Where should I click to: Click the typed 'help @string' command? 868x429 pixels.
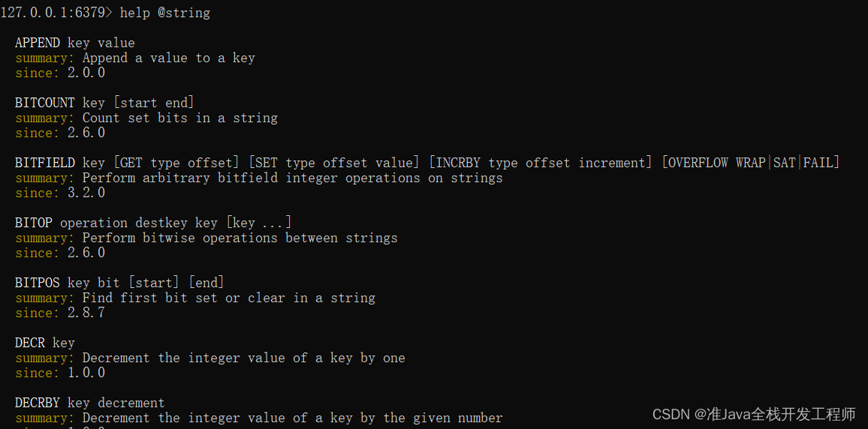pyautogui.click(x=165, y=13)
